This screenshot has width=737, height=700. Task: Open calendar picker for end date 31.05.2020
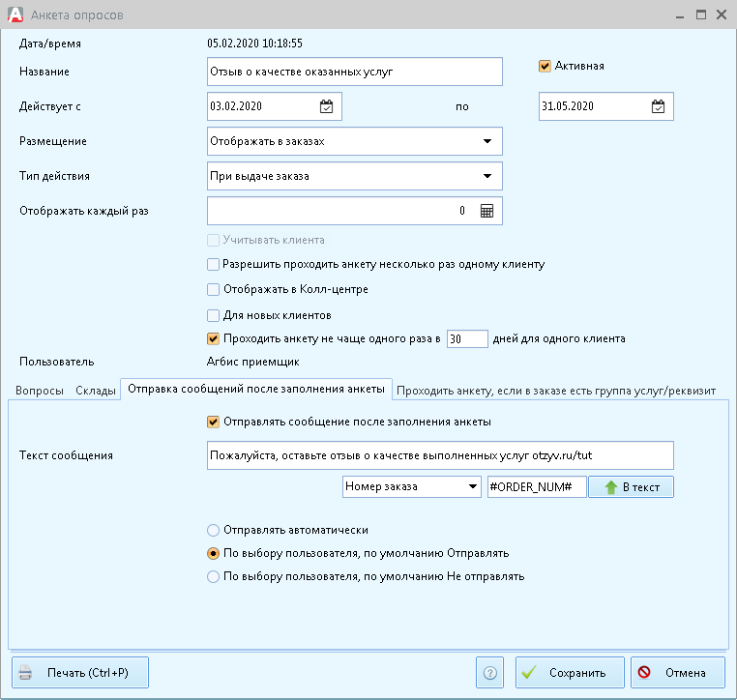click(658, 106)
